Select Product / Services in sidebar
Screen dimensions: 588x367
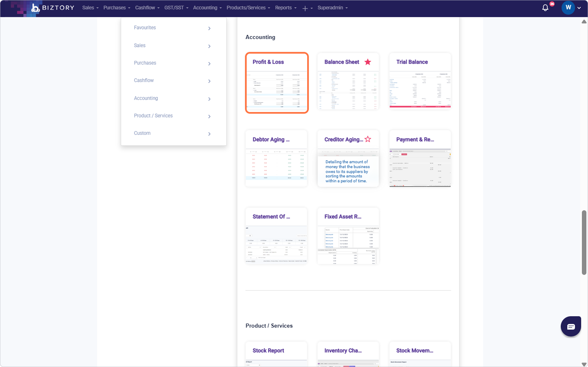coord(153,116)
